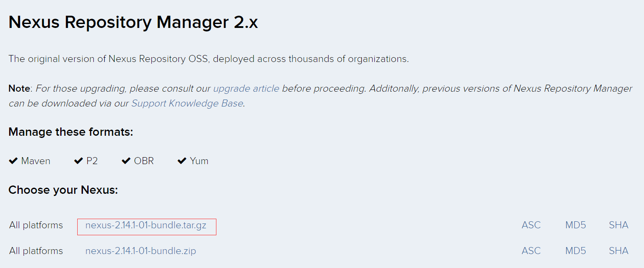The image size is (644, 268).
Task: Click the bold 'Note' text
Action: tap(19, 89)
